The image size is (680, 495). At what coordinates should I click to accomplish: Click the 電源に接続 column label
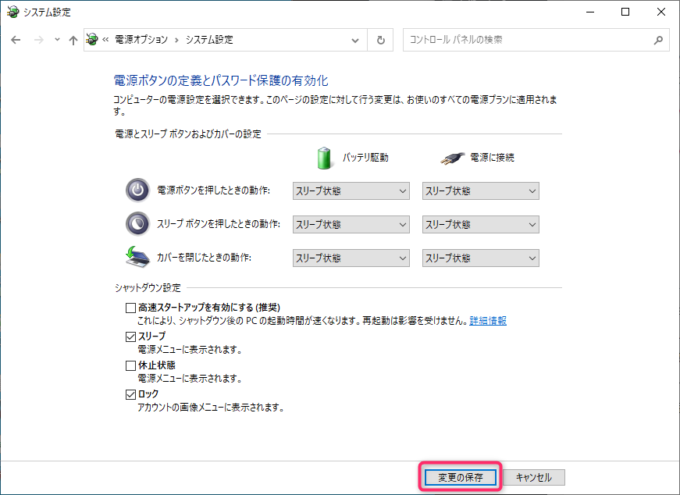pos(492,157)
